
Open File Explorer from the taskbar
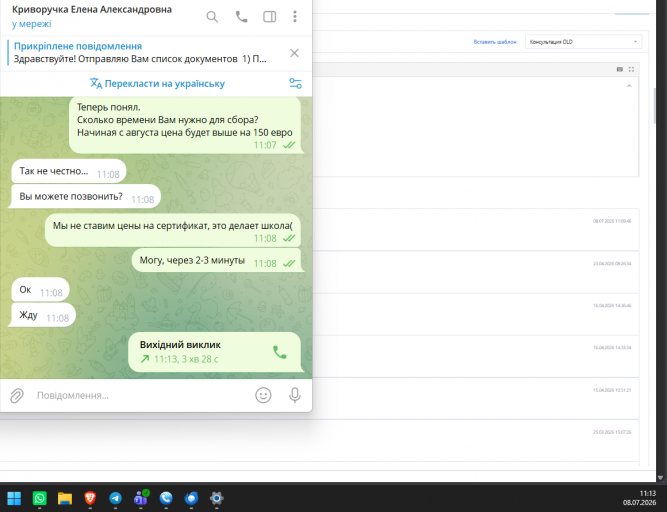(x=65, y=498)
